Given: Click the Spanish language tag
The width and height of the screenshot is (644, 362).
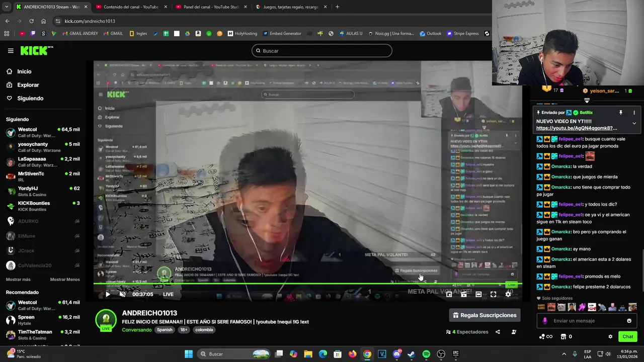Looking at the screenshot, I should [165, 330].
